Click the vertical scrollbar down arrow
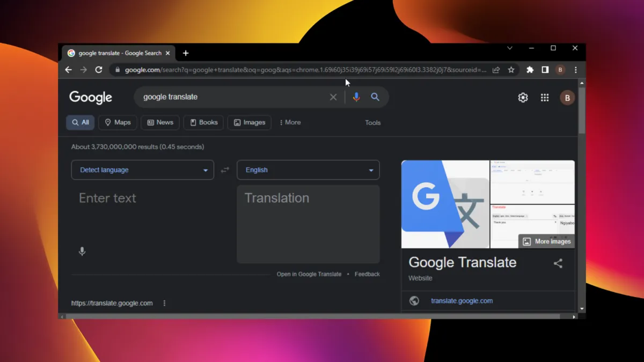The width and height of the screenshot is (644, 362). coord(582,309)
